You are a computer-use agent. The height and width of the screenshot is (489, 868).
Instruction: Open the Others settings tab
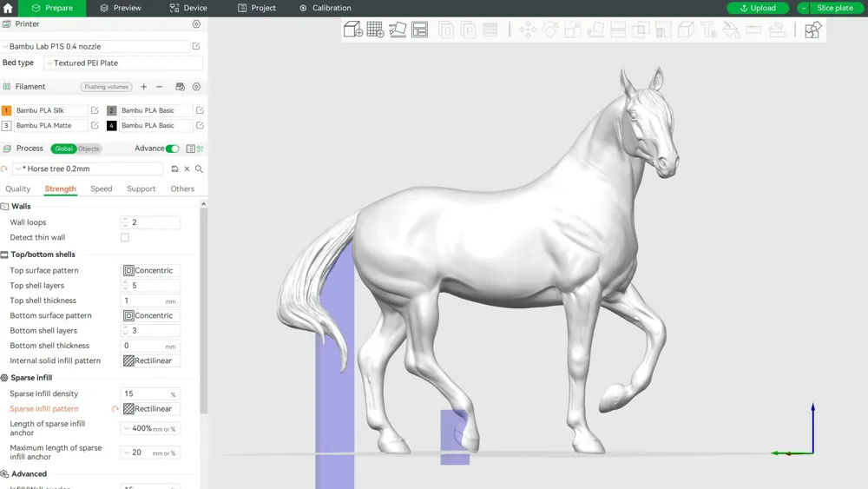[x=182, y=188]
